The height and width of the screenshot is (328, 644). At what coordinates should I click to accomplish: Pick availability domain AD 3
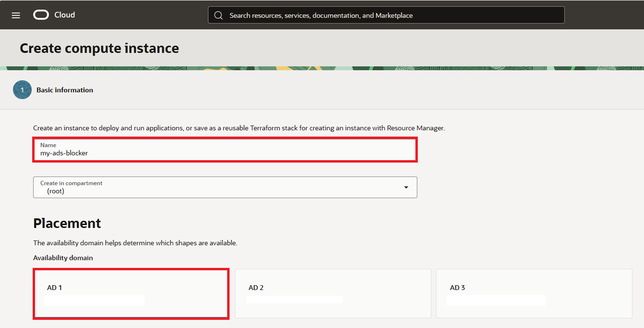(534, 293)
